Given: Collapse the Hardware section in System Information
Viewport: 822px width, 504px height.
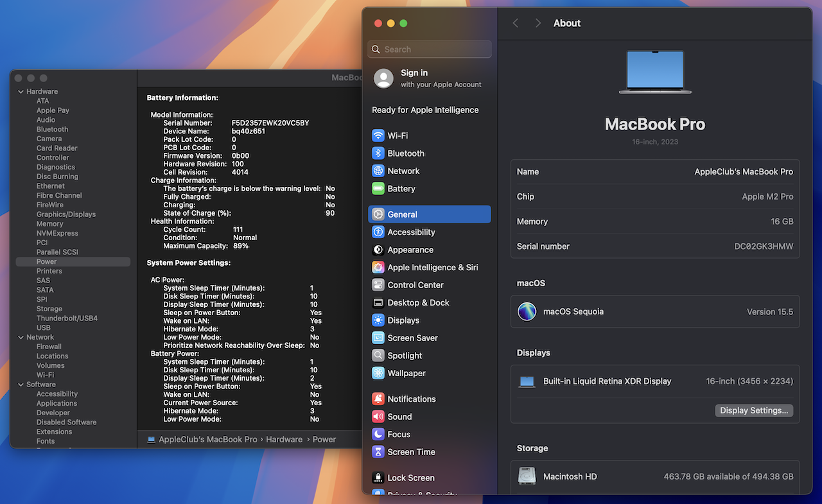Looking at the screenshot, I should pos(21,92).
